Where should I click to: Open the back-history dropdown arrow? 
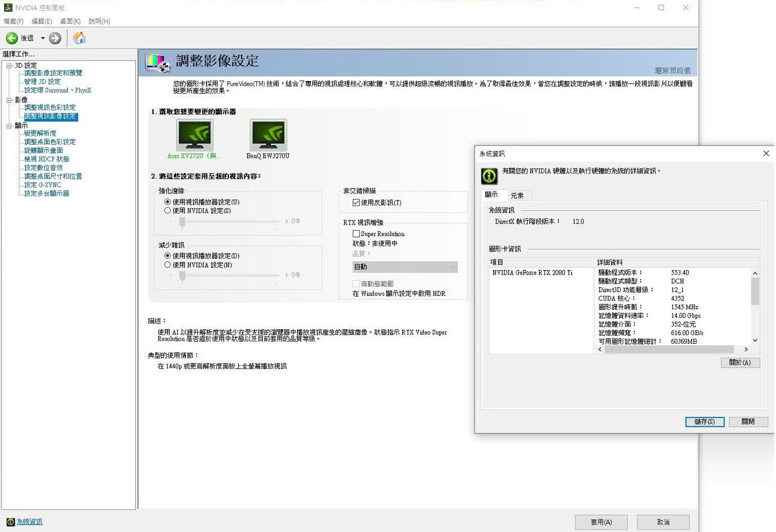tap(43, 38)
